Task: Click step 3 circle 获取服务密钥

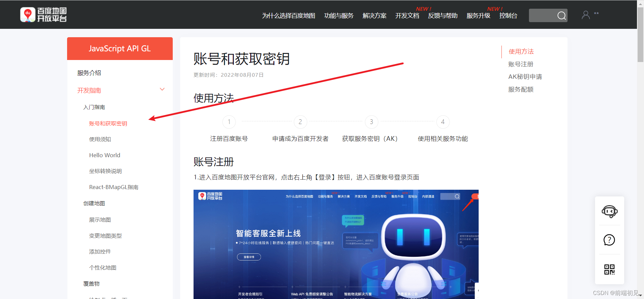Action: click(371, 122)
